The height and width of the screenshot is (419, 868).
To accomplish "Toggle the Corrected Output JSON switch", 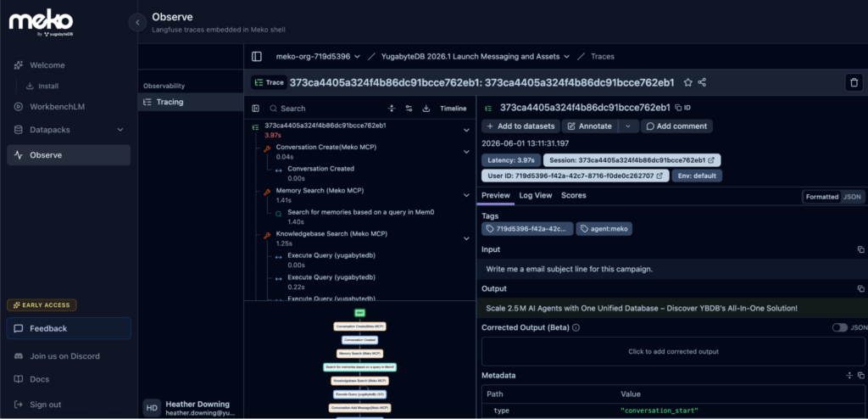I will 839,327.
